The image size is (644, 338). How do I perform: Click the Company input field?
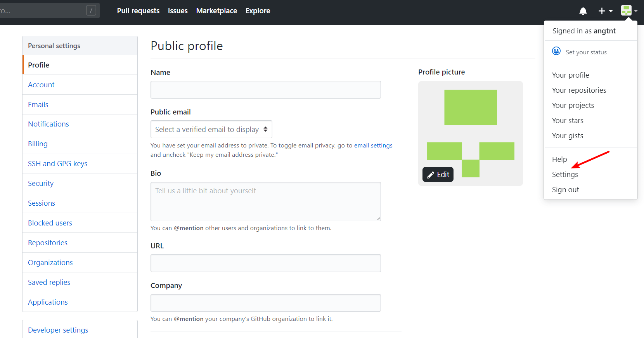click(265, 303)
